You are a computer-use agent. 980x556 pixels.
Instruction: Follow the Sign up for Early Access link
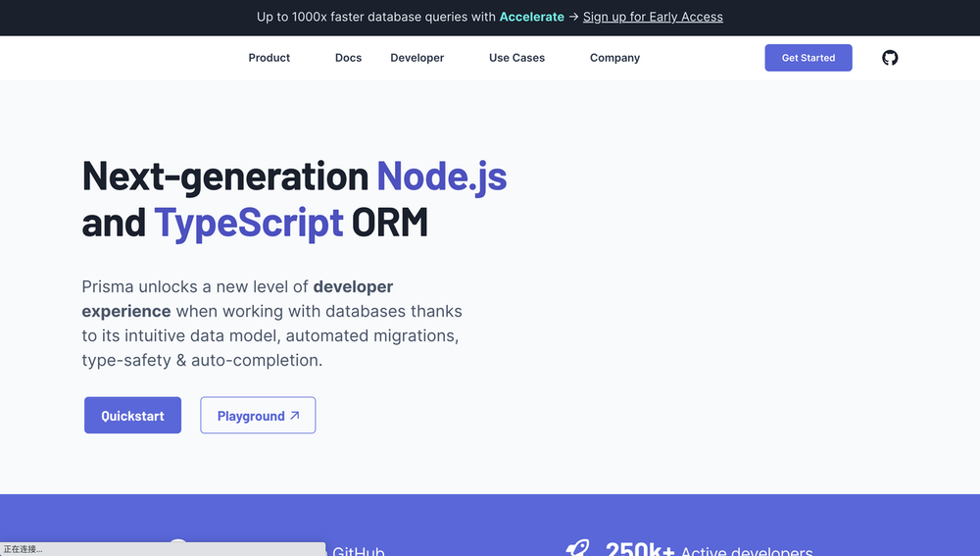[653, 17]
